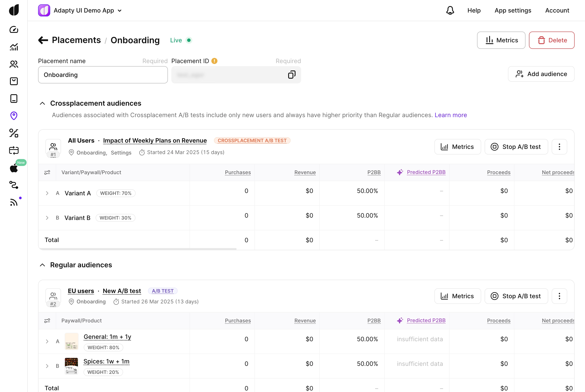
Task: Open the A/B tests sidebar icon
Action: coord(14,133)
